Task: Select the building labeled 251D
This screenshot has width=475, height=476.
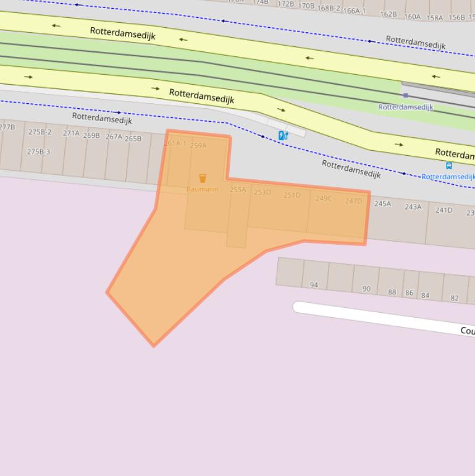Action: (x=292, y=195)
